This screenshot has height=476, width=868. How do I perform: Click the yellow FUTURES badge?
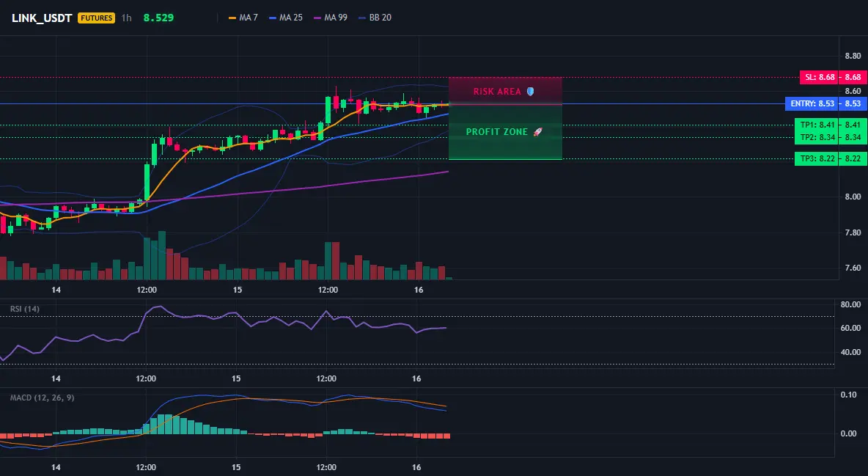[x=96, y=18]
